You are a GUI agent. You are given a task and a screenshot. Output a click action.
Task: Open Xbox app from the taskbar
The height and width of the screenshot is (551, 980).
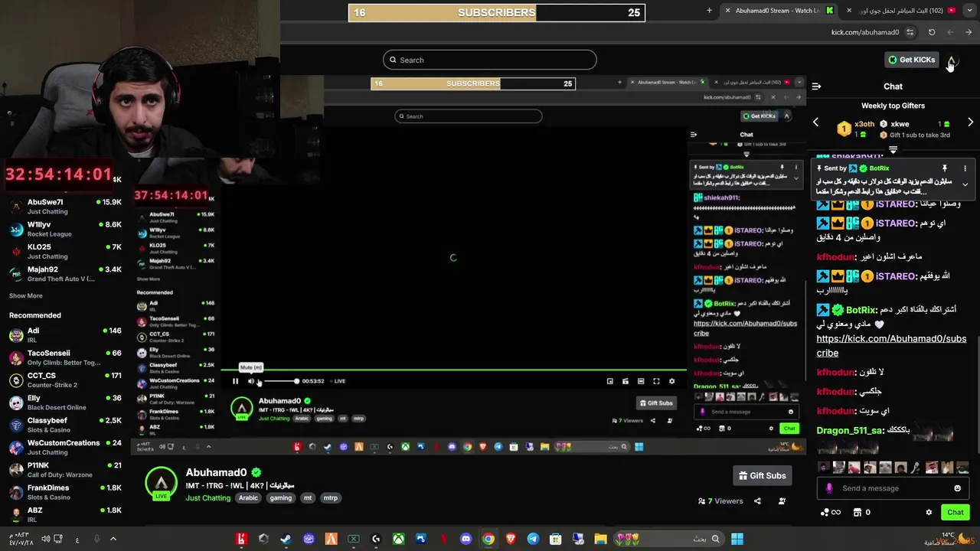click(x=398, y=539)
